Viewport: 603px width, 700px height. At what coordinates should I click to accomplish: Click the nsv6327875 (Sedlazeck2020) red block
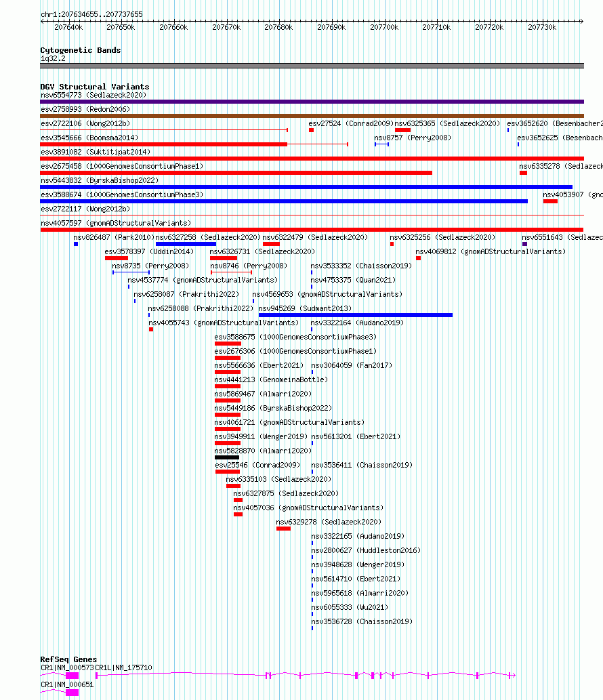(x=238, y=501)
